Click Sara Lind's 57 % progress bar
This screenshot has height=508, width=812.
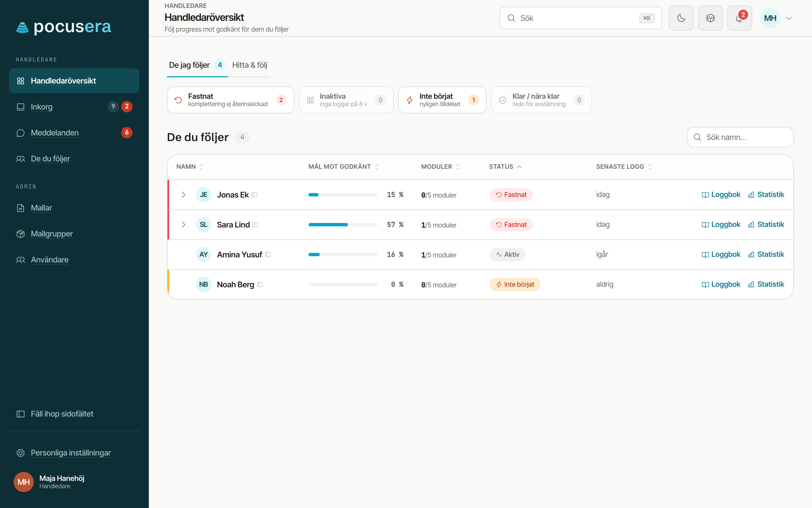coord(343,225)
